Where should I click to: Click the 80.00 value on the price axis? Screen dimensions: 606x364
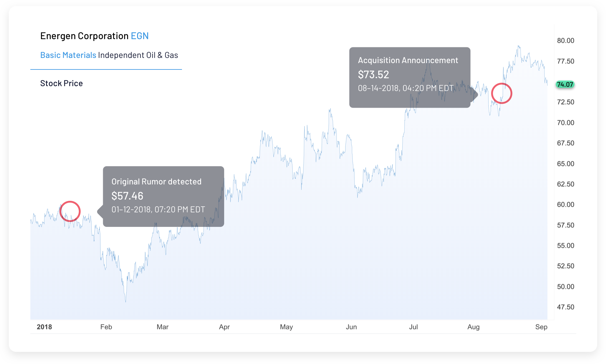565,41
